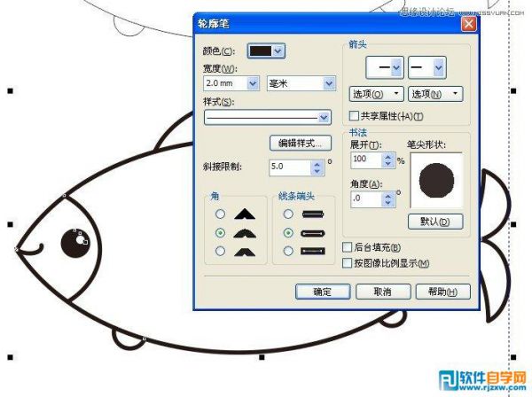This screenshot has width=532, height=397.
Task: Click the beveled corner shape icon
Action: point(245,252)
